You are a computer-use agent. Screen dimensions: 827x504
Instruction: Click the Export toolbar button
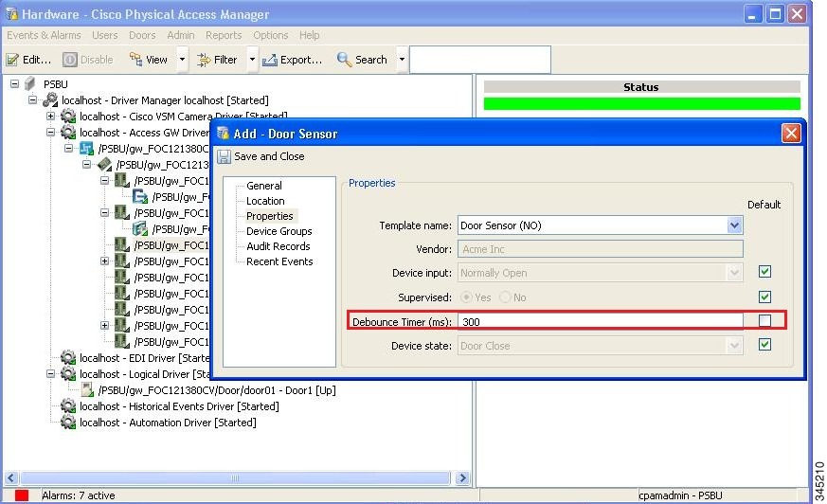292,60
